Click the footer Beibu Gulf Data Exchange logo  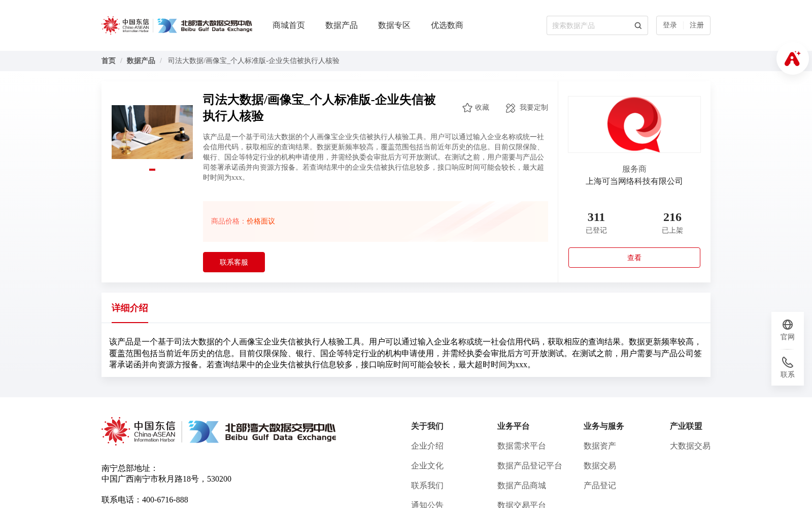(262, 431)
